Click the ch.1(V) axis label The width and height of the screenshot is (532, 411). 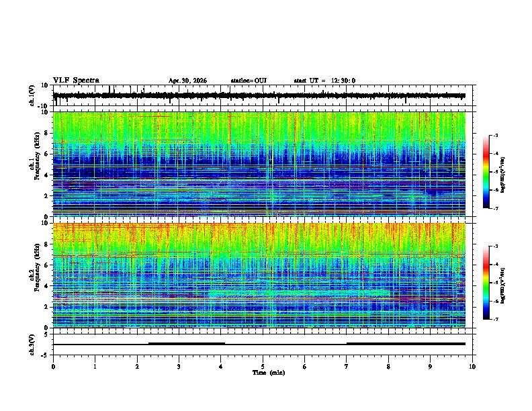click(x=32, y=95)
